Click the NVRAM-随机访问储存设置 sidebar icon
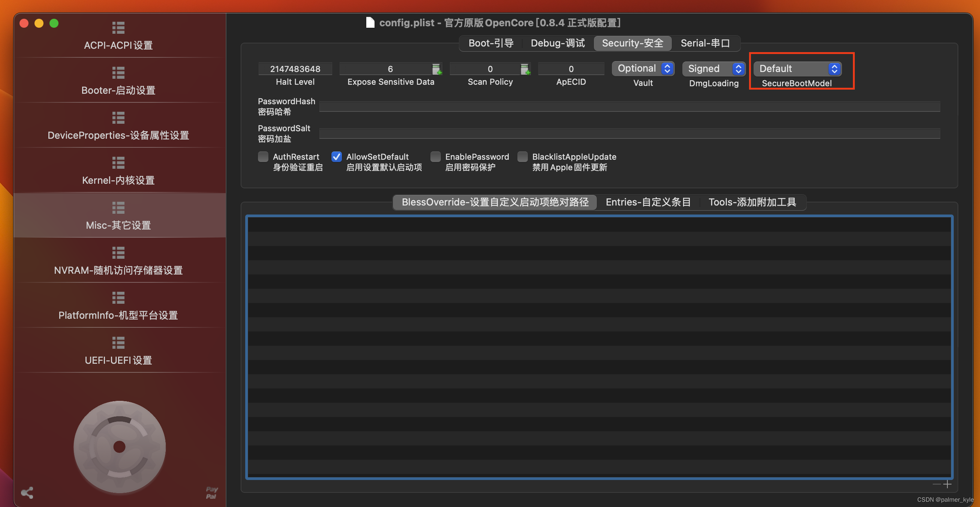 pos(118,270)
